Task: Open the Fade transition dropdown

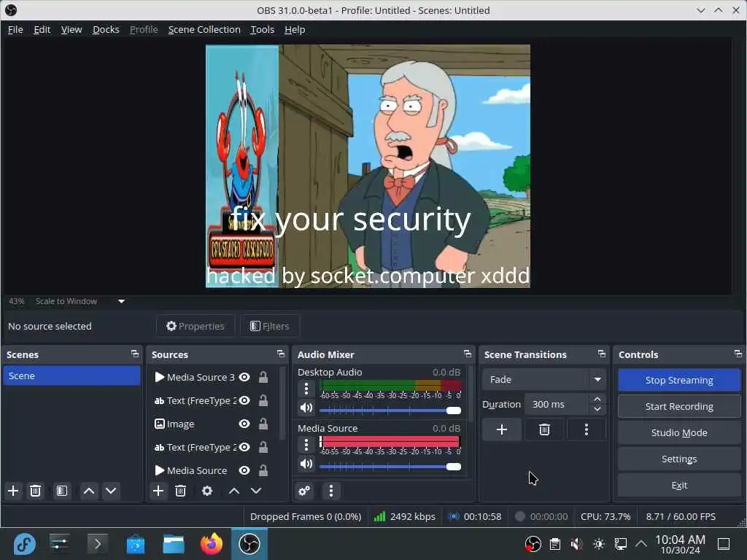Action: (544, 379)
